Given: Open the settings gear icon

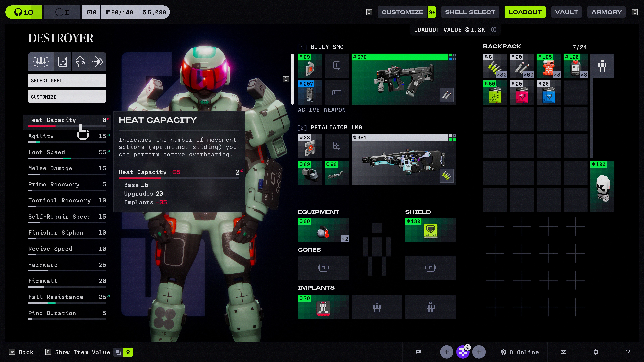Looking at the screenshot, I should click(596, 352).
